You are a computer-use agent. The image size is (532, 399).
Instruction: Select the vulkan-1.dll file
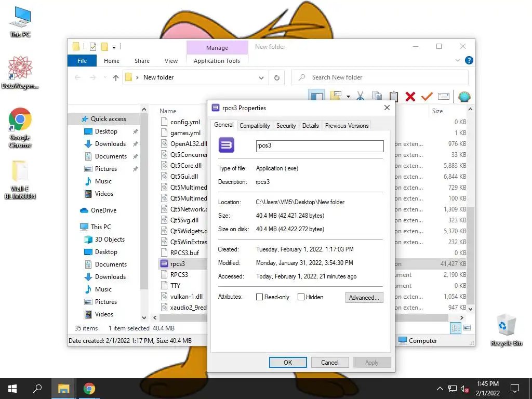coord(187,297)
